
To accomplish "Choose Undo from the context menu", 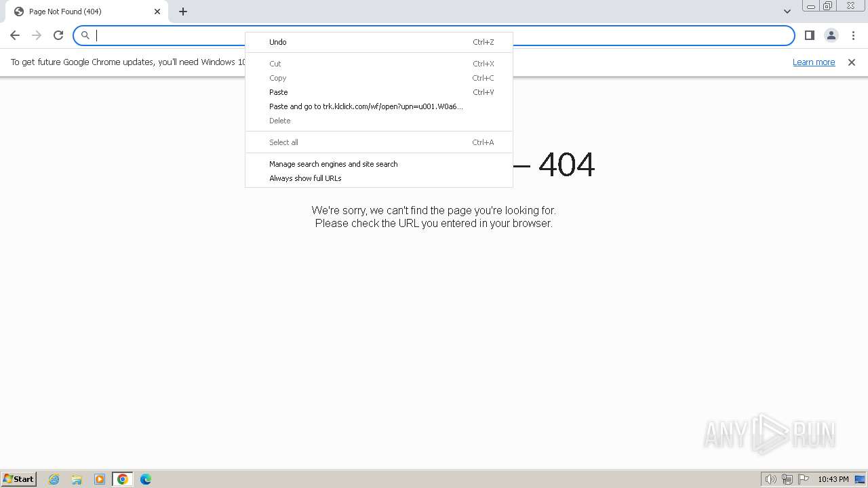I will [379, 42].
